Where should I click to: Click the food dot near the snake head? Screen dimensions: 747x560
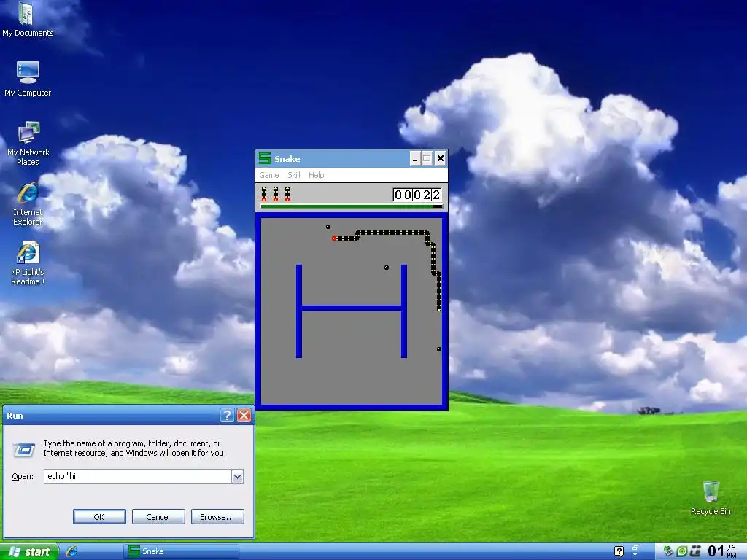coord(328,227)
